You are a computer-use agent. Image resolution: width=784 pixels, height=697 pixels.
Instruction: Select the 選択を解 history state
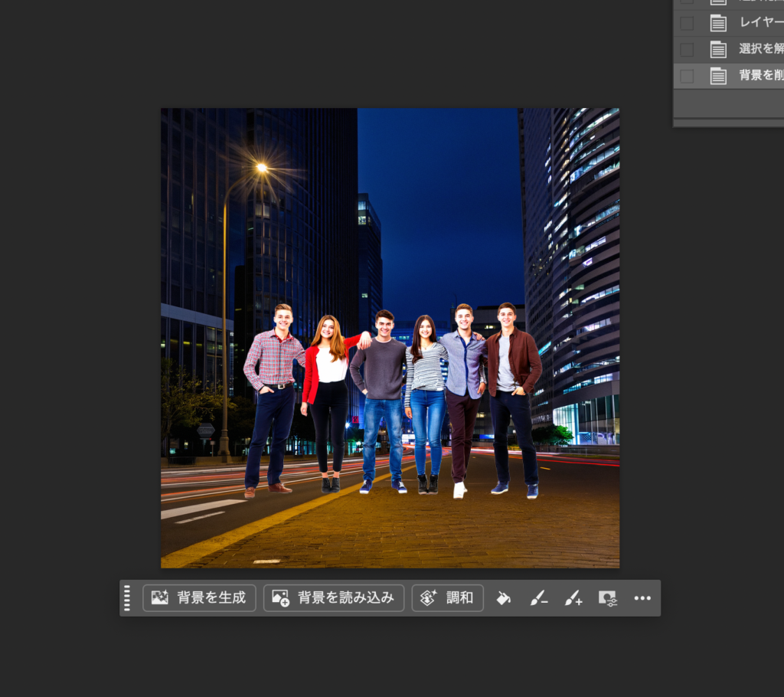pyautogui.click(x=759, y=50)
